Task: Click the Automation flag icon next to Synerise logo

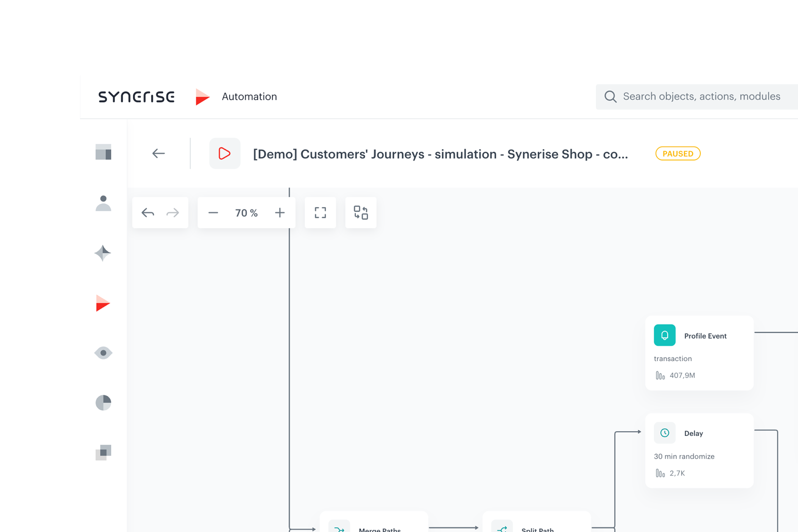Action: click(x=203, y=97)
